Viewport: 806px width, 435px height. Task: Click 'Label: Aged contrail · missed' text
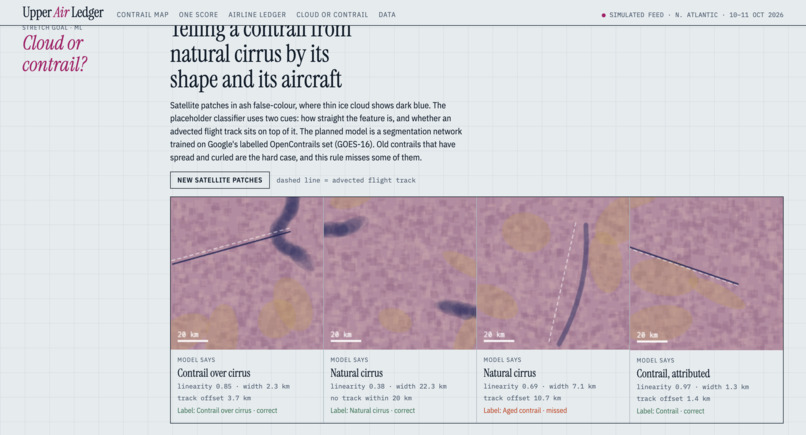[x=525, y=410]
